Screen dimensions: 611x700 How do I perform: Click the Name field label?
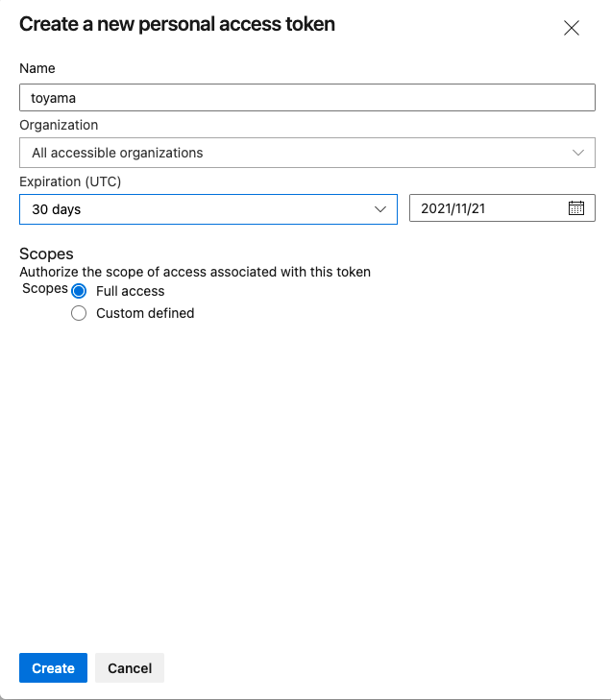click(x=37, y=69)
